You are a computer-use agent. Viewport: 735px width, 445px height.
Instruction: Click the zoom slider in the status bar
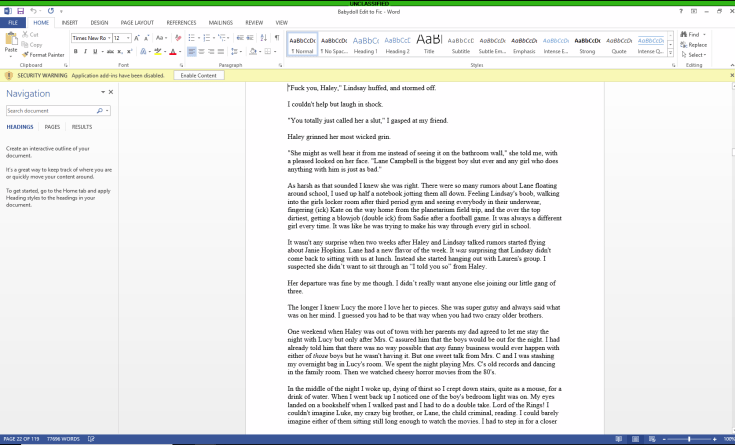coord(690,439)
